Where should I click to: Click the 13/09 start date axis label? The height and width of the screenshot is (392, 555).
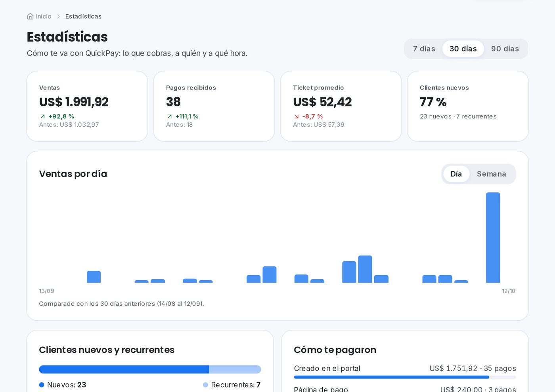(46, 291)
